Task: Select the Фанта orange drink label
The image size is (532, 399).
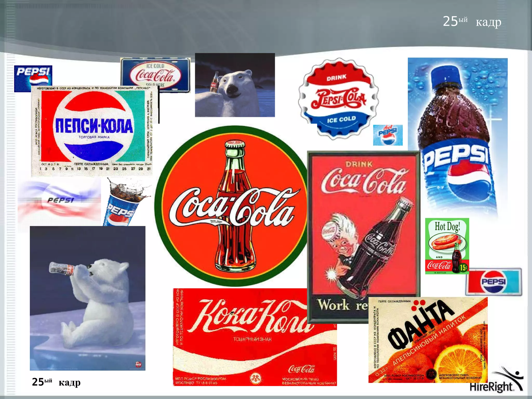Action: click(428, 340)
